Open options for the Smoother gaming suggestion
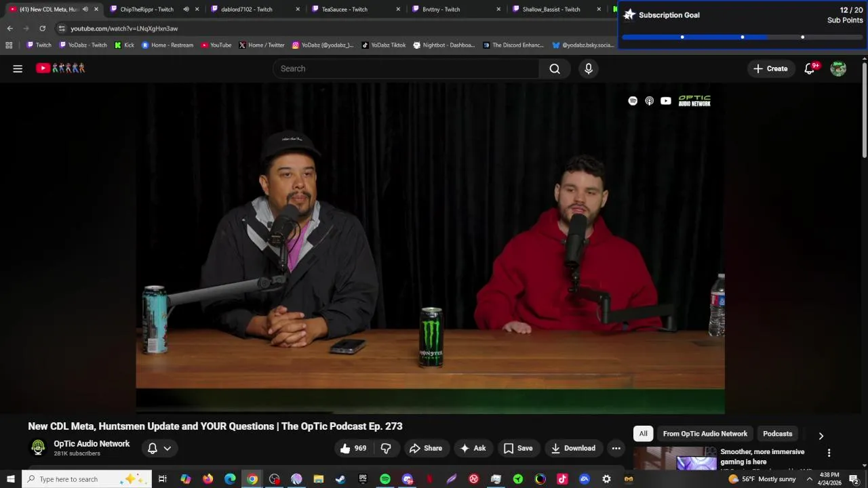 pos(829,453)
